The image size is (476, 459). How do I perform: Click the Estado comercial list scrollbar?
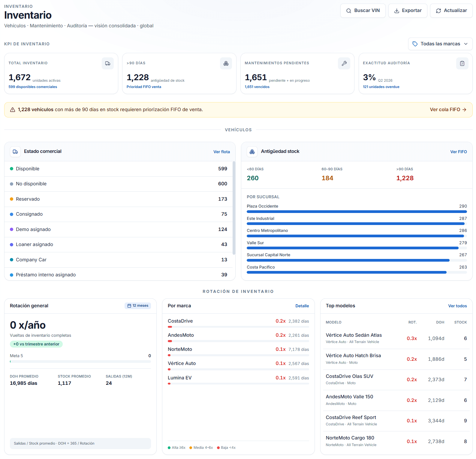pos(234,208)
